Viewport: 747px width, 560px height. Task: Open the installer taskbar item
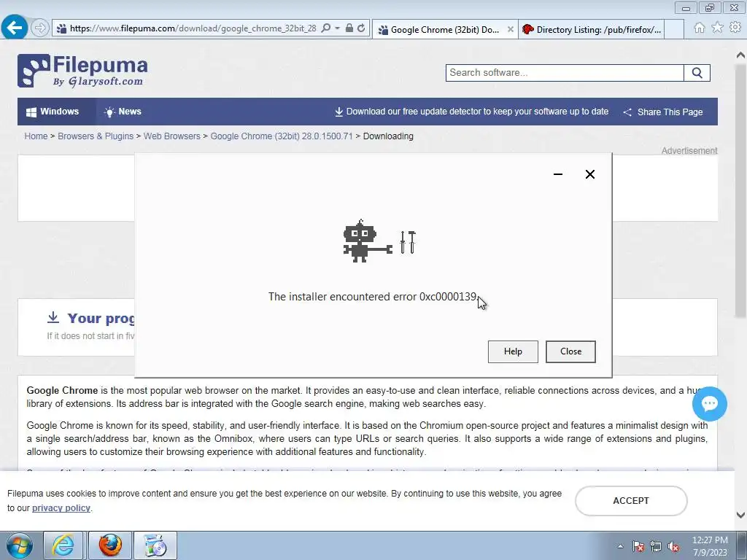click(x=155, y=545)
